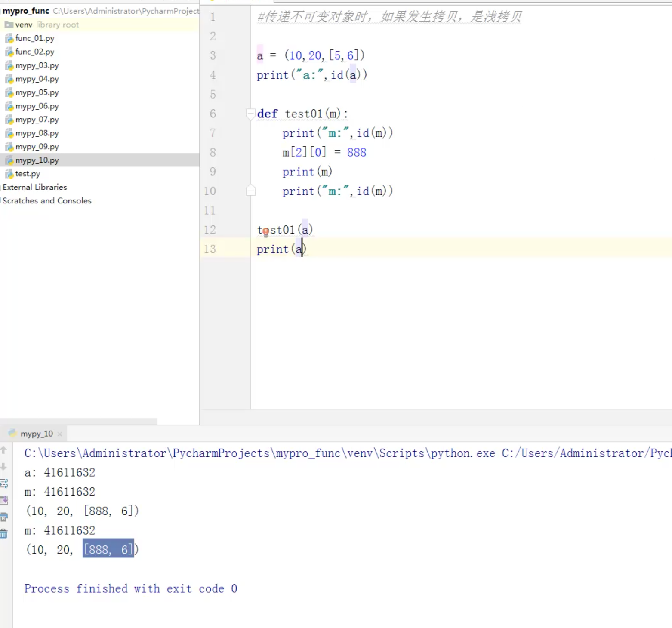This screenshot has height=628, width=672.
Task: Click the fold end marker on line 10
Action: [250, 191]
